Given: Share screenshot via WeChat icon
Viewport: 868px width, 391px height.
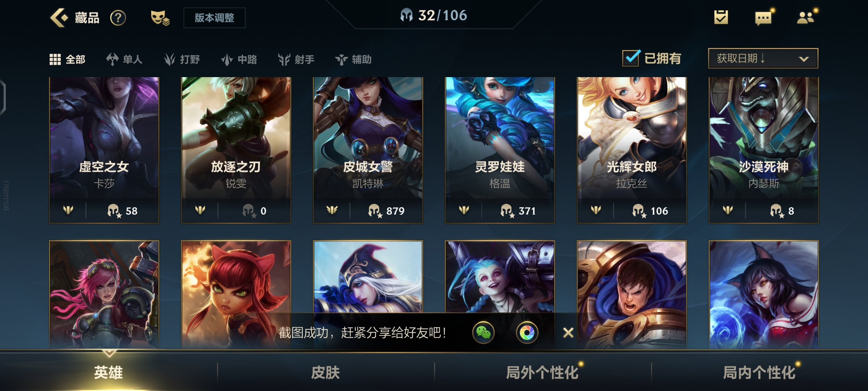Looking at the screenshot, I should (484, 332).
